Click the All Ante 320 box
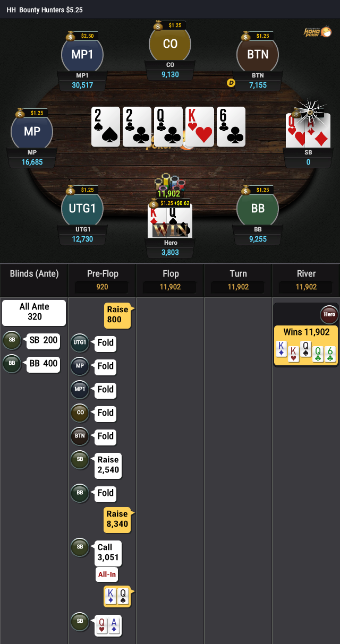The image size is (340, 644). click(34, 312)
